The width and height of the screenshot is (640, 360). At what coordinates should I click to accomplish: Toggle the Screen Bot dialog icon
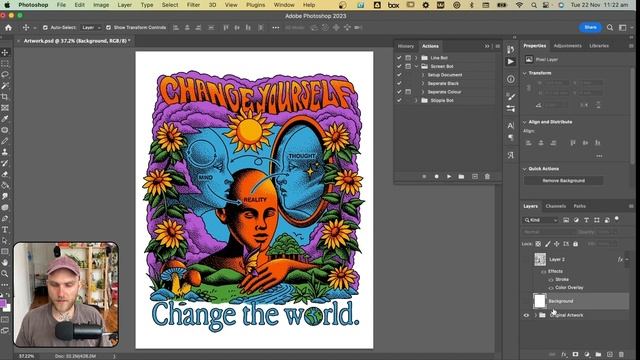(408, 66)
